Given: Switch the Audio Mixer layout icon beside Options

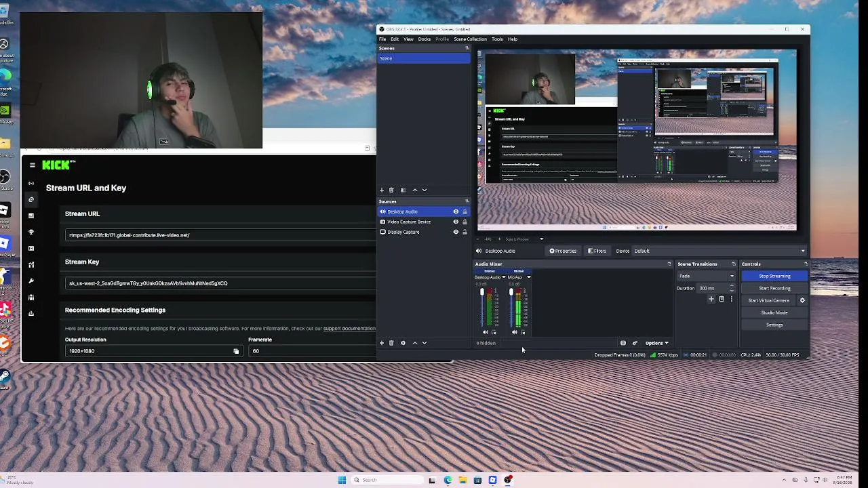Looking at the screenshot, I should pos(623,343).
